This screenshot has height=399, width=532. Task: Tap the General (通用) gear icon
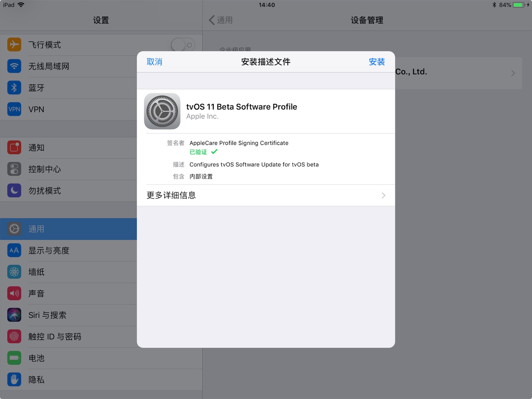pos(14,229)
